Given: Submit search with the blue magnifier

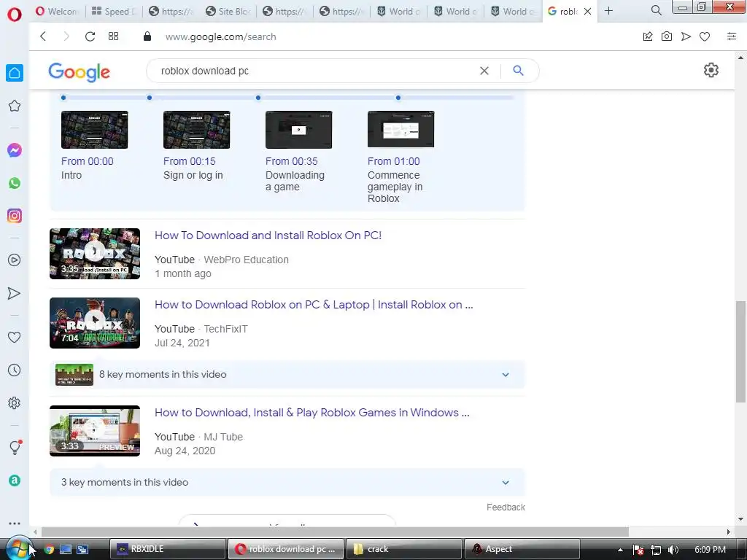Looking at the screenshot, I should tap(519, 71).
